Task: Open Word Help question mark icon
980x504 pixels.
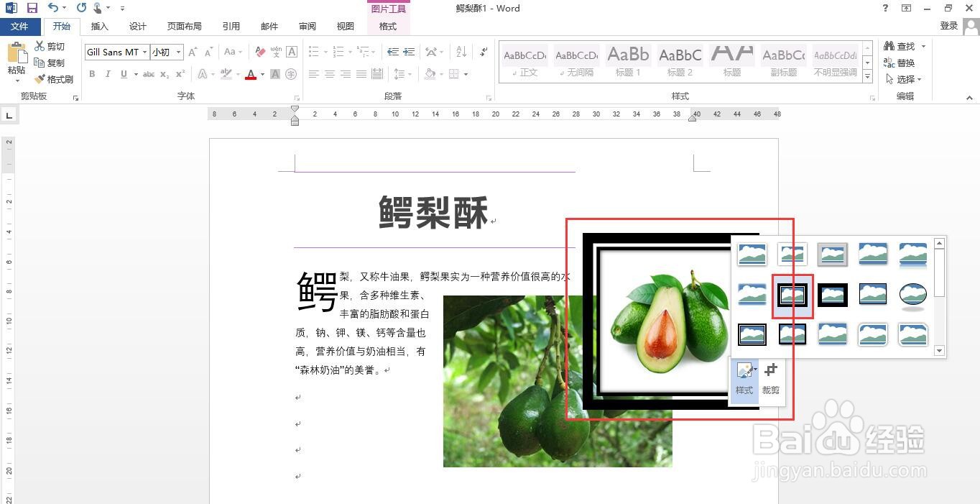Action: [x=885, y=8]
